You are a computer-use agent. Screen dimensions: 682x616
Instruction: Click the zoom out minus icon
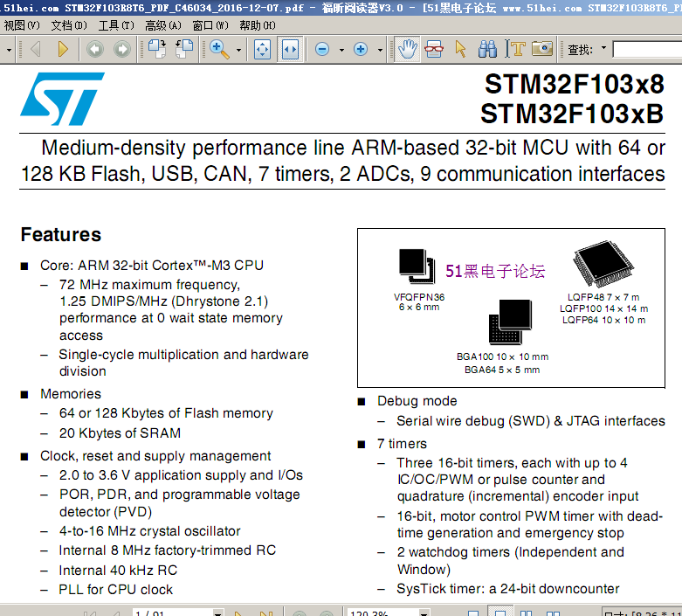[x=322, y=49]
